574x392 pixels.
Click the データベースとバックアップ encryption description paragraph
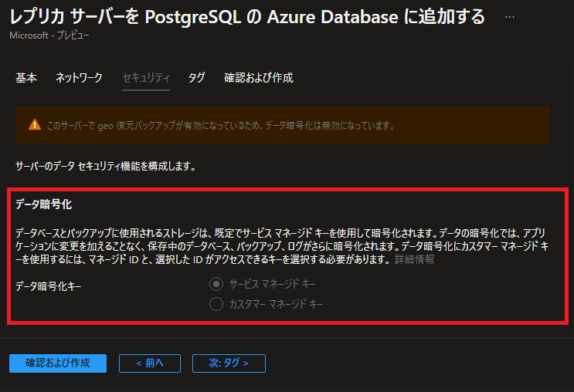pyautogui.click(x=282, y=246)
